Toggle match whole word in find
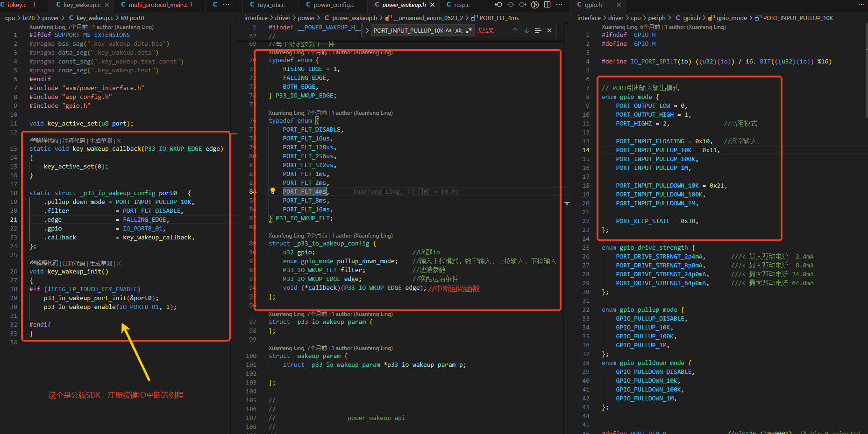The width and height of the screenshot is (868, 434). [459, 30]
